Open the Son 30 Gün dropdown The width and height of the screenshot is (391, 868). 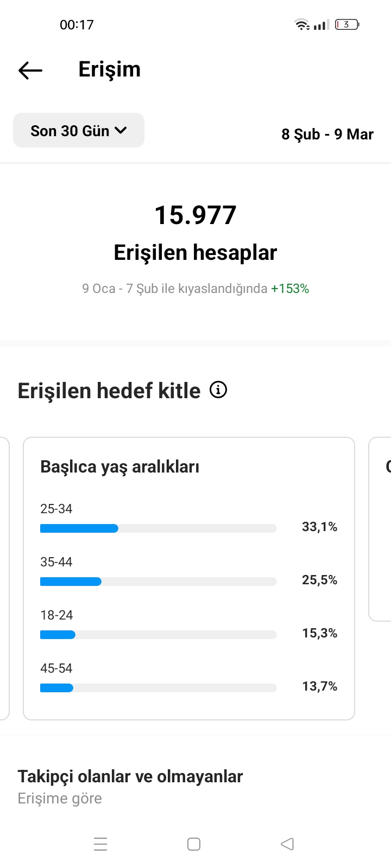(79, 130)
